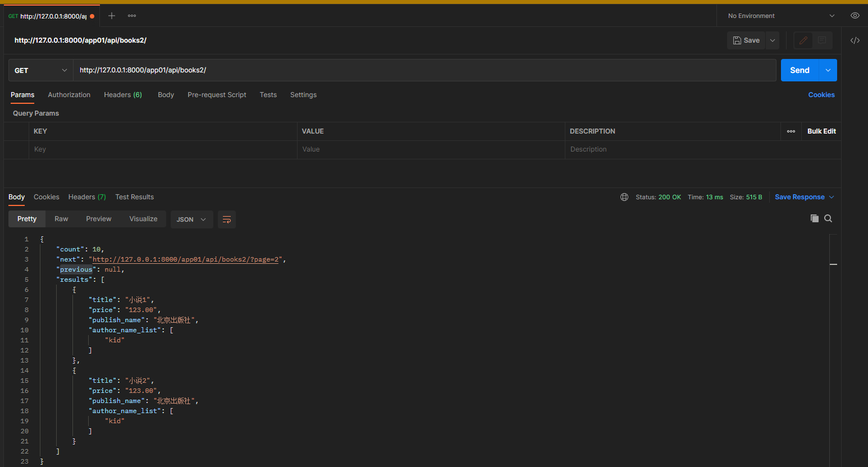This screenshot has height=467, width=868.
Task: Click the query param Value field
Action: [431, 149]
